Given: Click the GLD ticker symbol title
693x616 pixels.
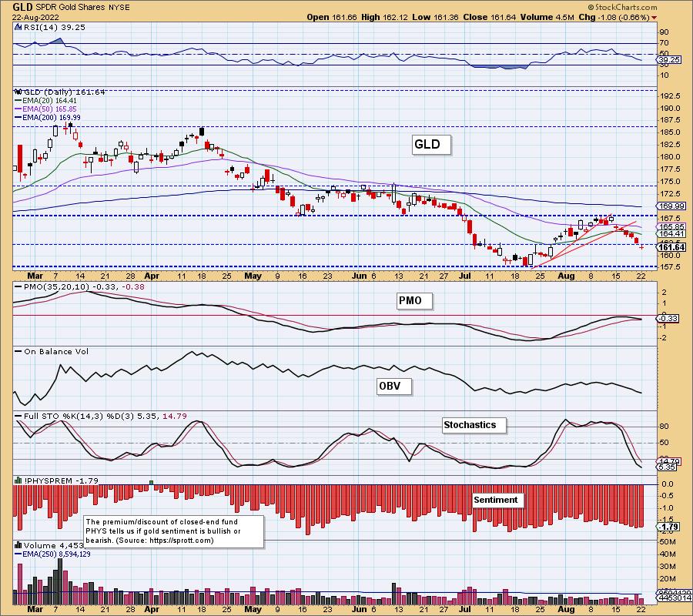Looking at the screenshot, I should coord(22,7).
